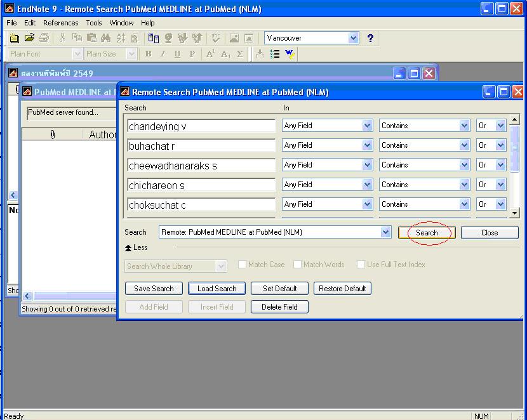Click the Insert Citation toolbar icon

260,54
